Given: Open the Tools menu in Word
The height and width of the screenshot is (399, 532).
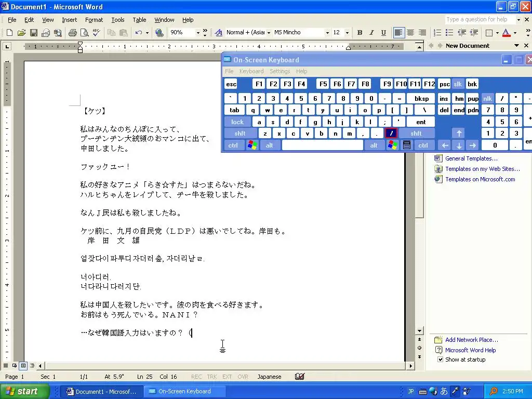Looking at the screenshot, I should pos(118,20).
